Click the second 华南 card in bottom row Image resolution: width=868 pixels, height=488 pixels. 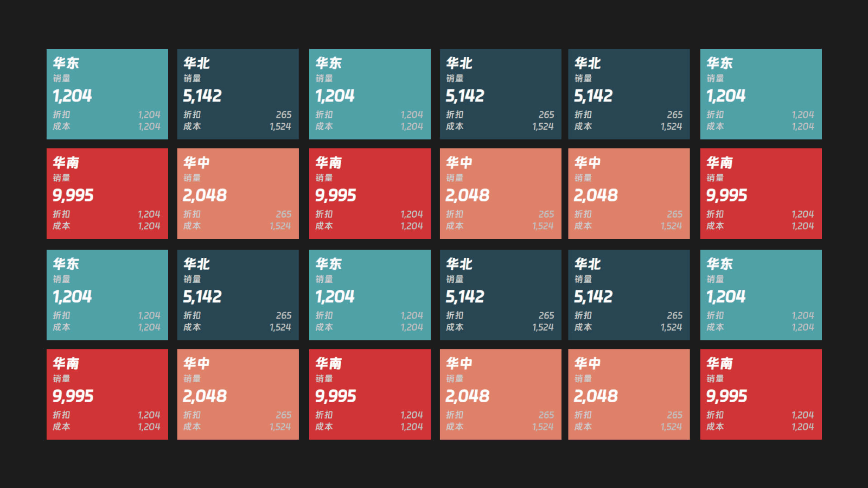click(370, 394)
